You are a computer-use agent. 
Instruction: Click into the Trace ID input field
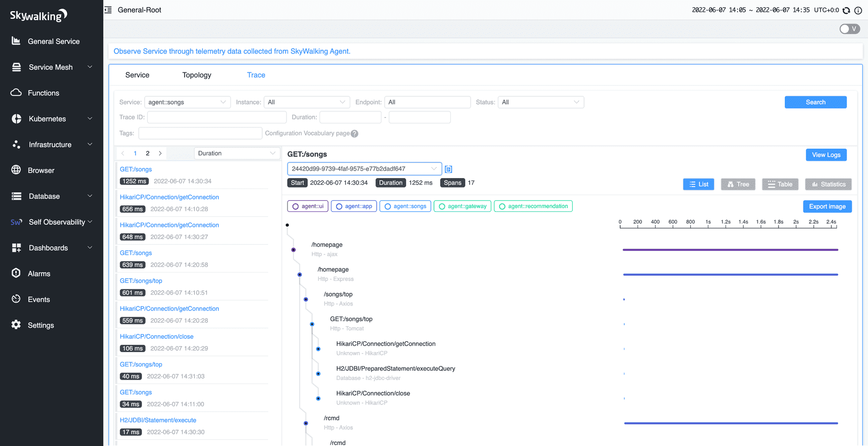coord(217,117)
